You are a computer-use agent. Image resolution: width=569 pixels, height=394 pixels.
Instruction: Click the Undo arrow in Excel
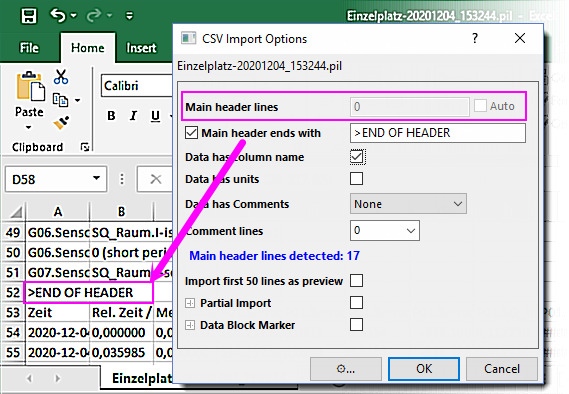(x=58, y=15)
